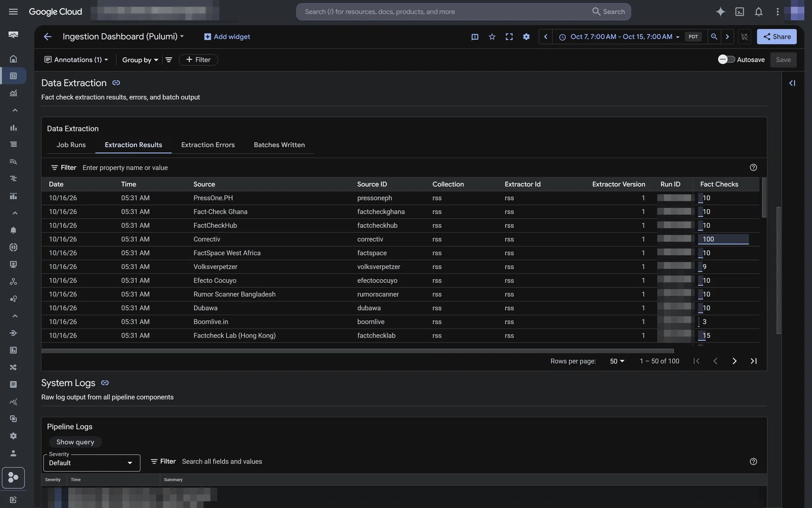Viewport: 812px width, 508px height.
Task: Toggle the PDT timezone chip
Action: pyautogui.click(x=693, y=37)
